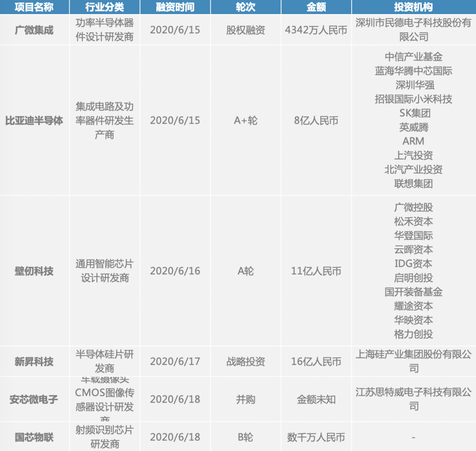476x451 pixels.
Task: Click the 轮次 column header
Action: point(245,7)
